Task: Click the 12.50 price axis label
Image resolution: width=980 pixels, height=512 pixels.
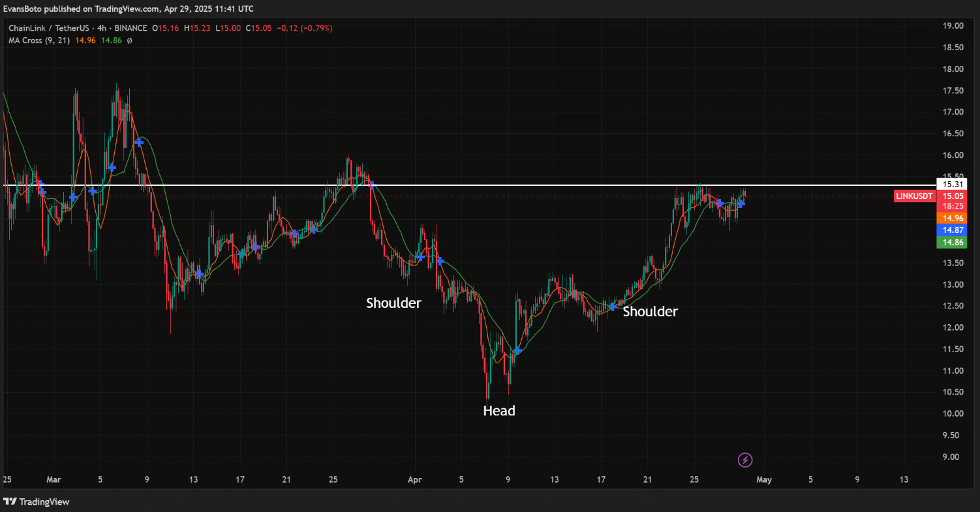Action: (953, 306)
